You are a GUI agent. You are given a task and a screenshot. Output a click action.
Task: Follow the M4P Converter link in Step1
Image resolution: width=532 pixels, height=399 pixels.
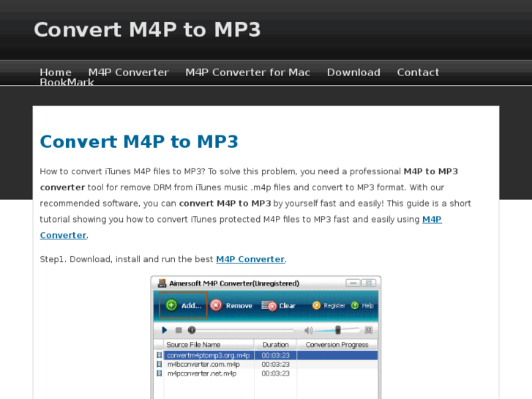[250, 259]
